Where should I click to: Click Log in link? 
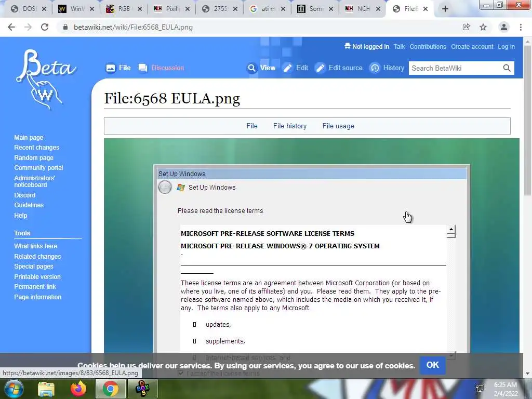pos(506,46)
